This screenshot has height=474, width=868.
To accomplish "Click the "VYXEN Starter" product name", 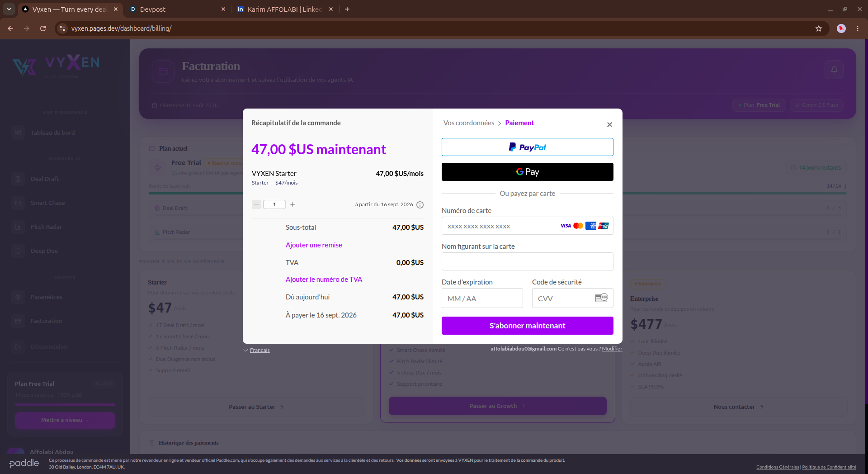I will point(274,174).
